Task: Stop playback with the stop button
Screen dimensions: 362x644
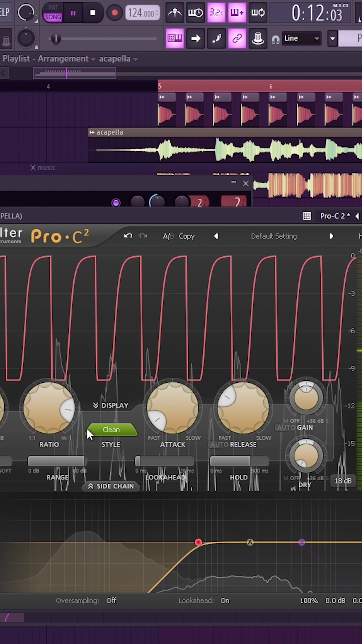Action: click(x=93, y=13)
